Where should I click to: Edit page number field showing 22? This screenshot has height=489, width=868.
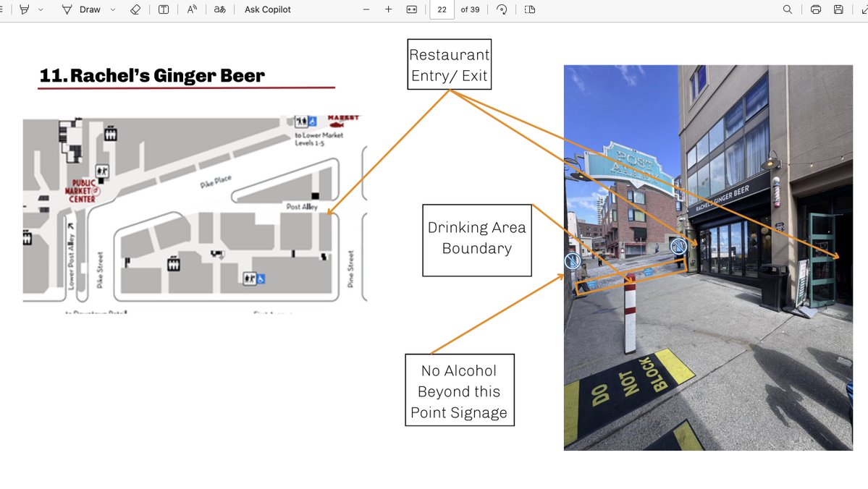pyautogui.click(x=442, y=9)
